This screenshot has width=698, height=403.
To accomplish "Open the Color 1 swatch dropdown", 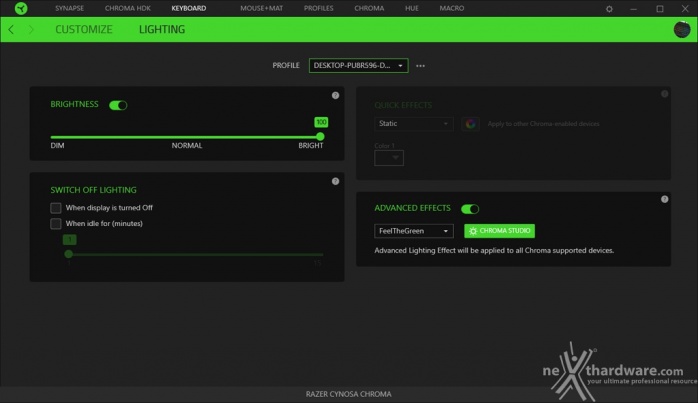I will [x=389, y=158].
